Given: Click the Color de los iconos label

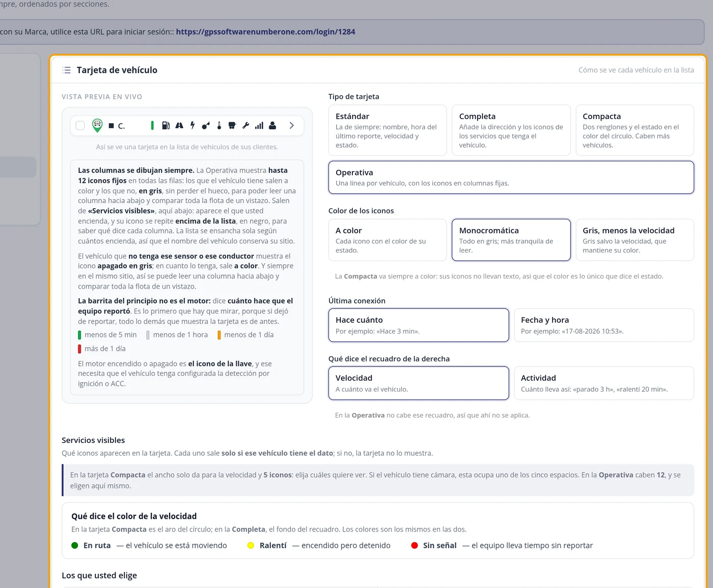Looking at the screenshot, I should click(x=361, y=211).
